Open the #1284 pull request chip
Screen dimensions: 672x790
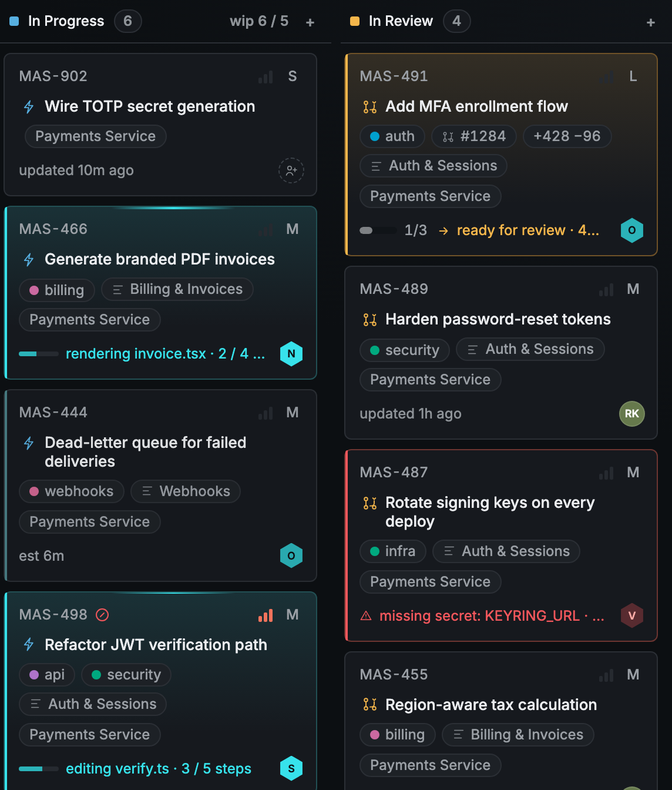[x=474, y=136]
